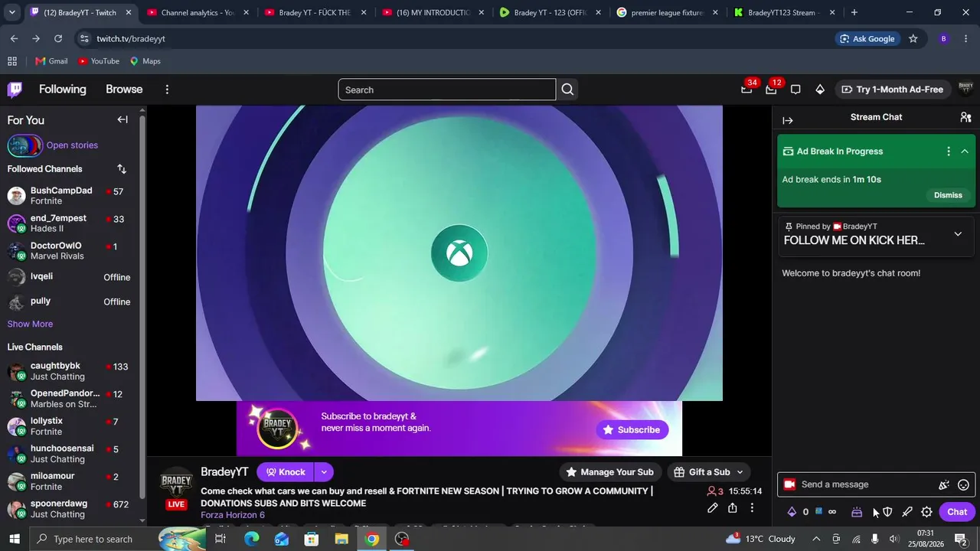
Task: Switch to the Channel analytics YouTube tab
Action: (198, 12)
